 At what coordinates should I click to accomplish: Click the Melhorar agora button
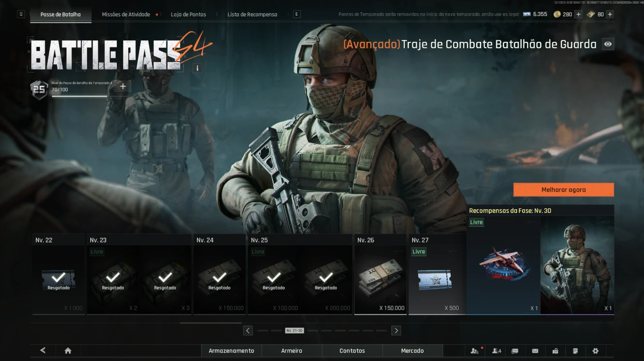563,189
